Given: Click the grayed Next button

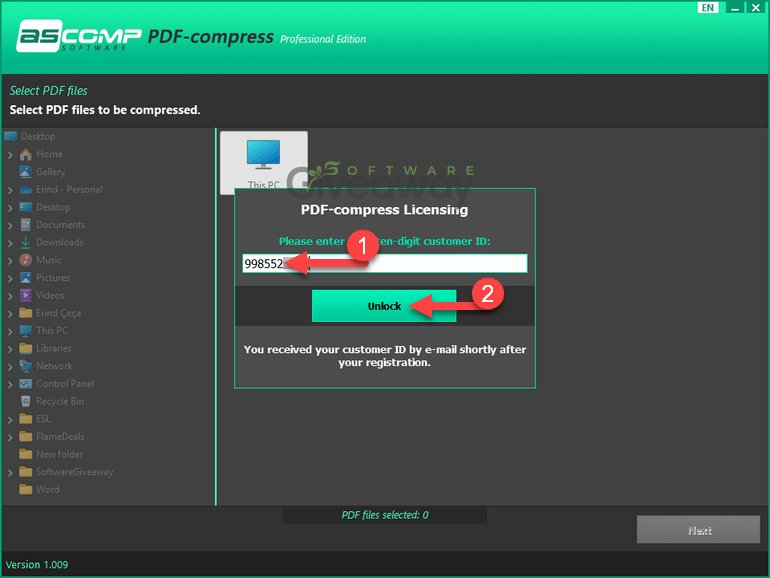Looking at the screenshot, I should pyautogui.click(x=698, y=529).
